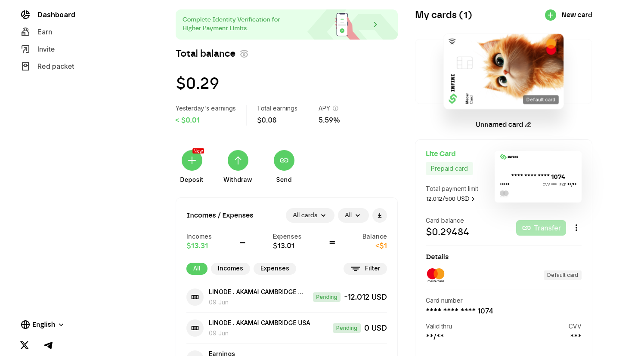Click the globe language icon

tap(25, 325)
